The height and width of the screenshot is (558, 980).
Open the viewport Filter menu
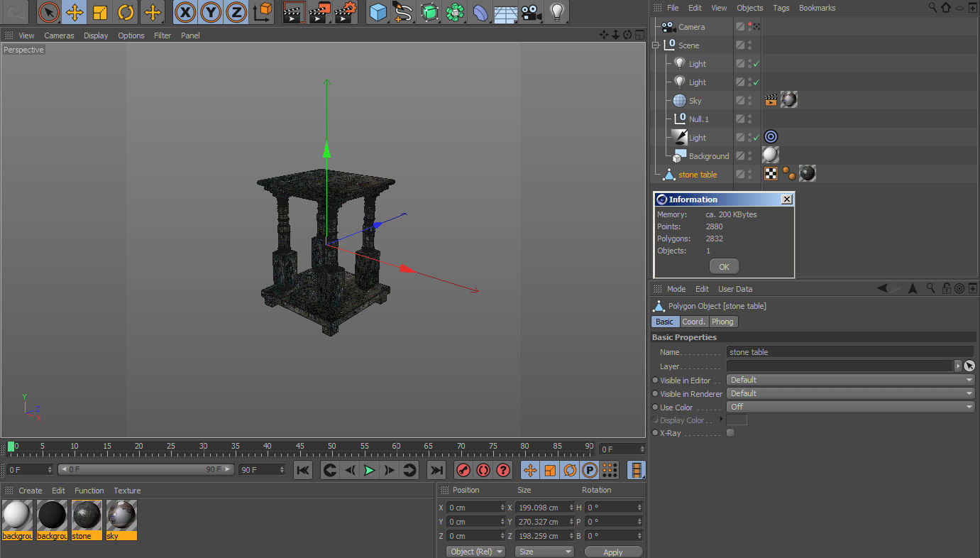163,35
